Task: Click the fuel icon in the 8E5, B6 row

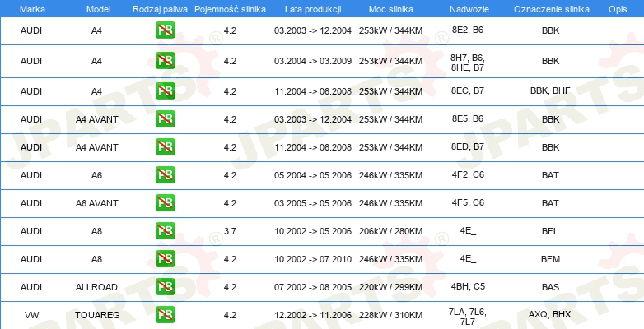Action: pos(165,119)
